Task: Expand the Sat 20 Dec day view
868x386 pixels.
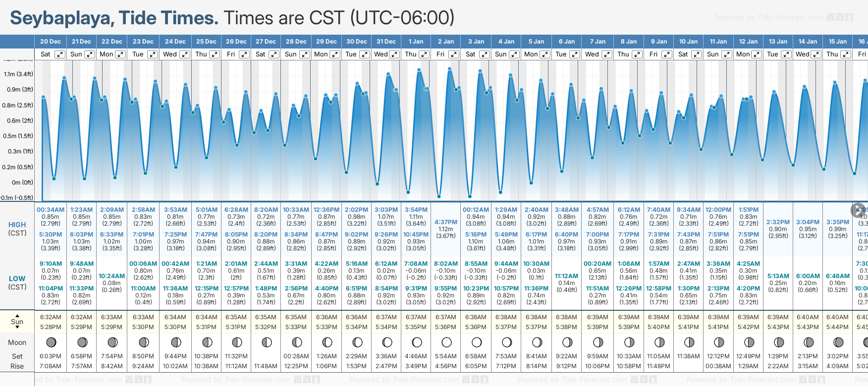Action: [x=59, y=54]
